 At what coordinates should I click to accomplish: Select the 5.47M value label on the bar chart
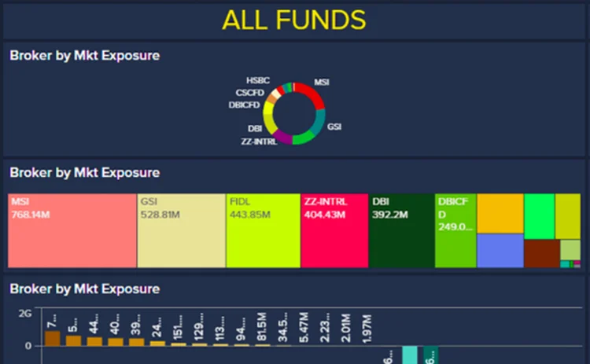point(304,327)
